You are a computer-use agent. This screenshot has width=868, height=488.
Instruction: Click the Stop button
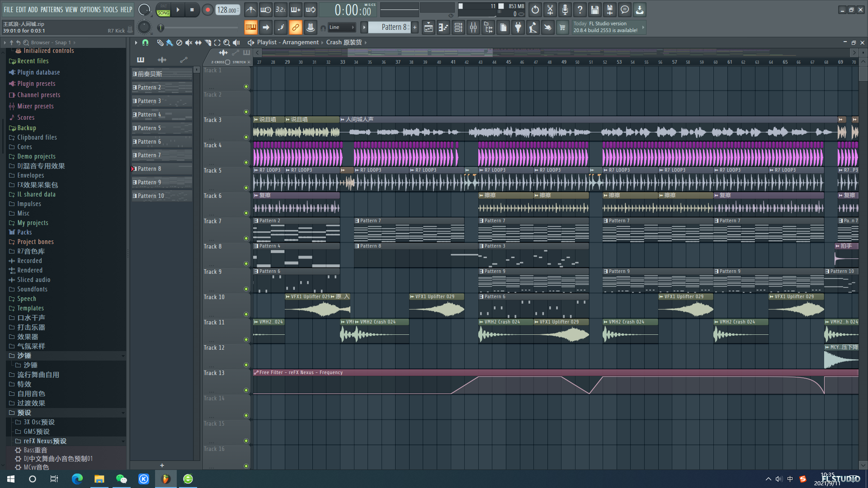(192, 10)
